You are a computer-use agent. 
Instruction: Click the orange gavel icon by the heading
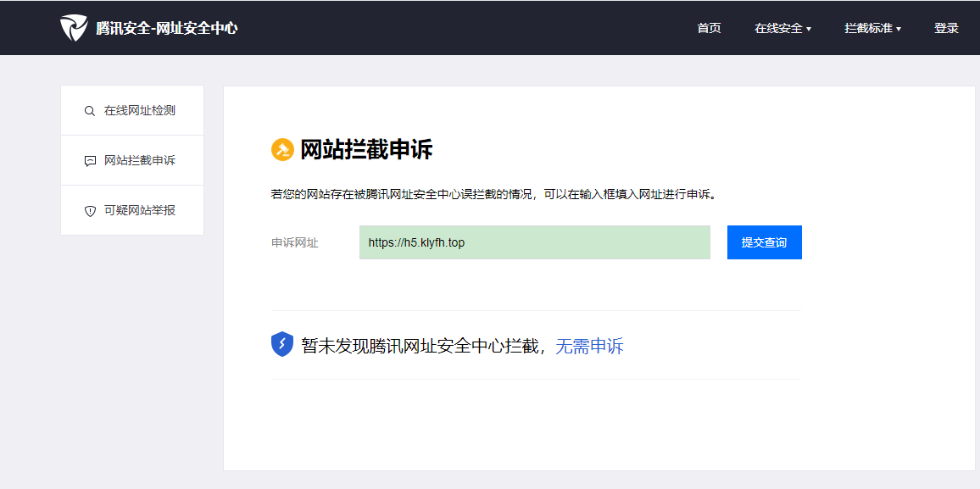[282, 150]
